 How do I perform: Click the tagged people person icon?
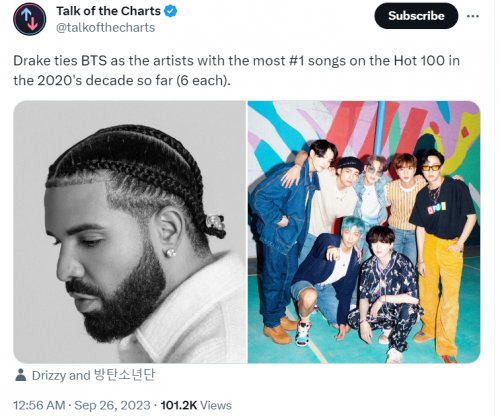(21, 375)
